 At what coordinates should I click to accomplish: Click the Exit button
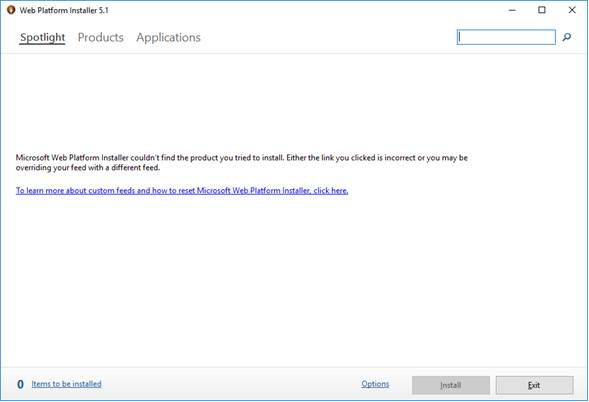point(535,385)
